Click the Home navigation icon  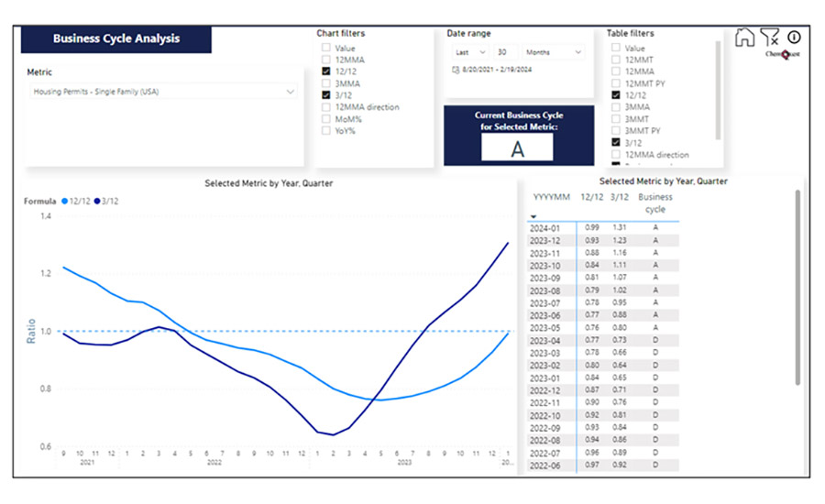pos(745,38)
